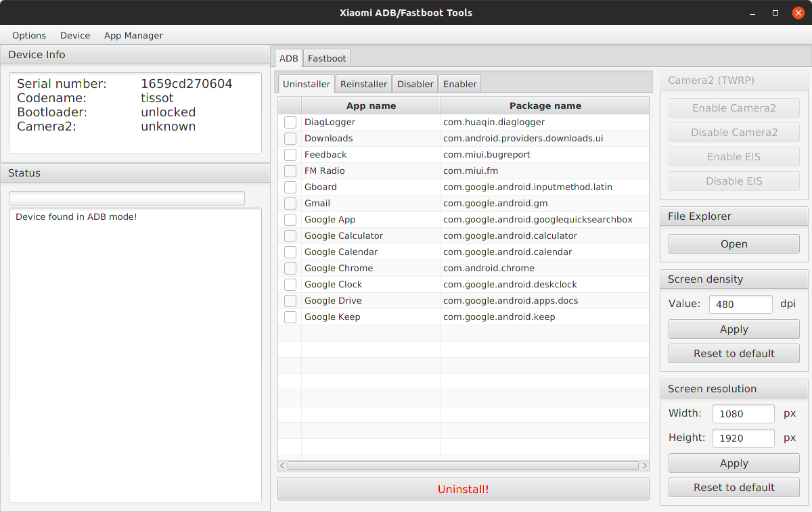Open the Enabler tab
Screen dimensions: 812x512
pyautogui.click(x=459, y=84)
